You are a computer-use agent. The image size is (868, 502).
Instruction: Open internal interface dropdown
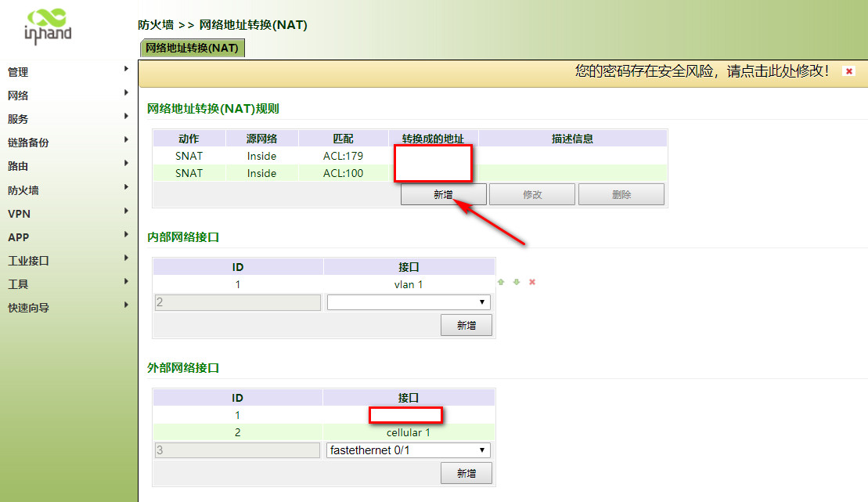click(x=408, y=302)
